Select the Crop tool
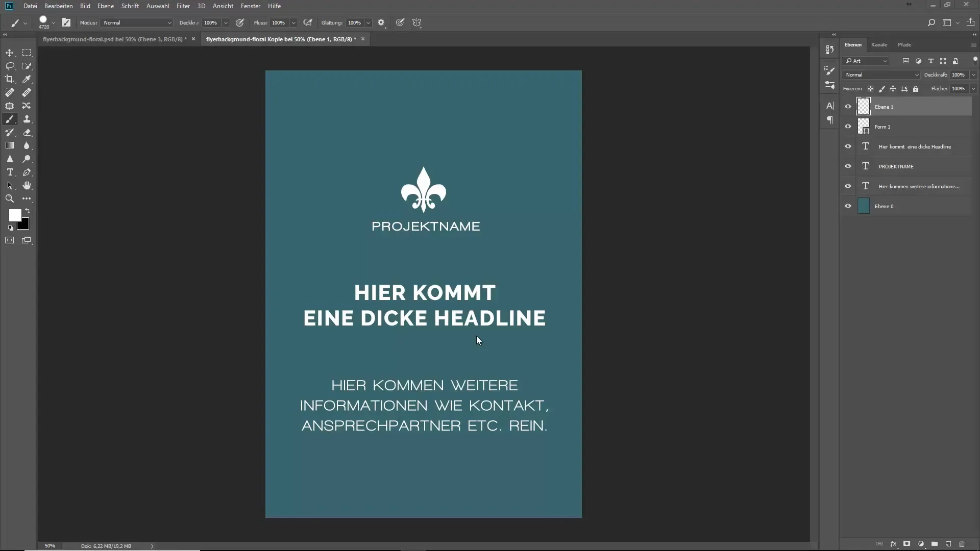Screen dimensions: 980x551 10,79
